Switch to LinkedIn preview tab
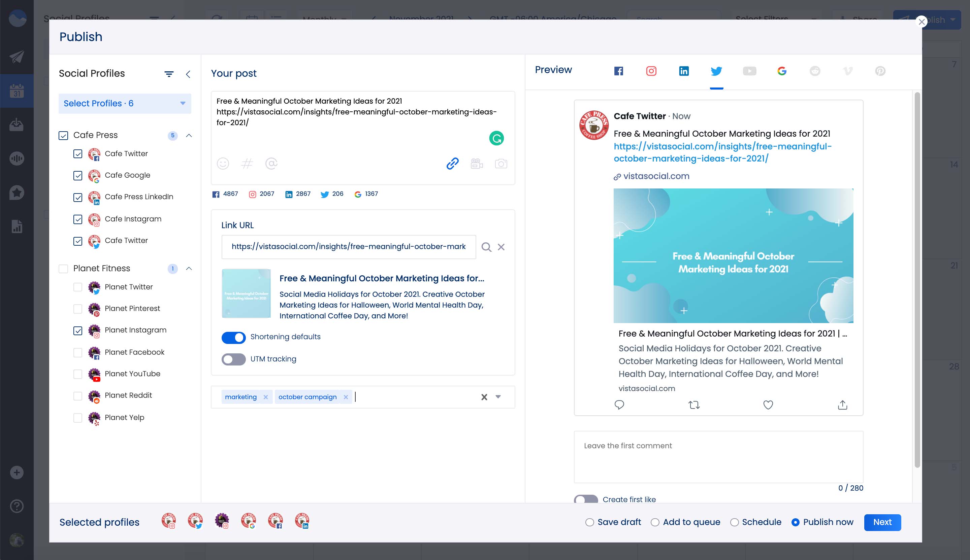This screenshot has width=970, height=560. click(684, 71)
